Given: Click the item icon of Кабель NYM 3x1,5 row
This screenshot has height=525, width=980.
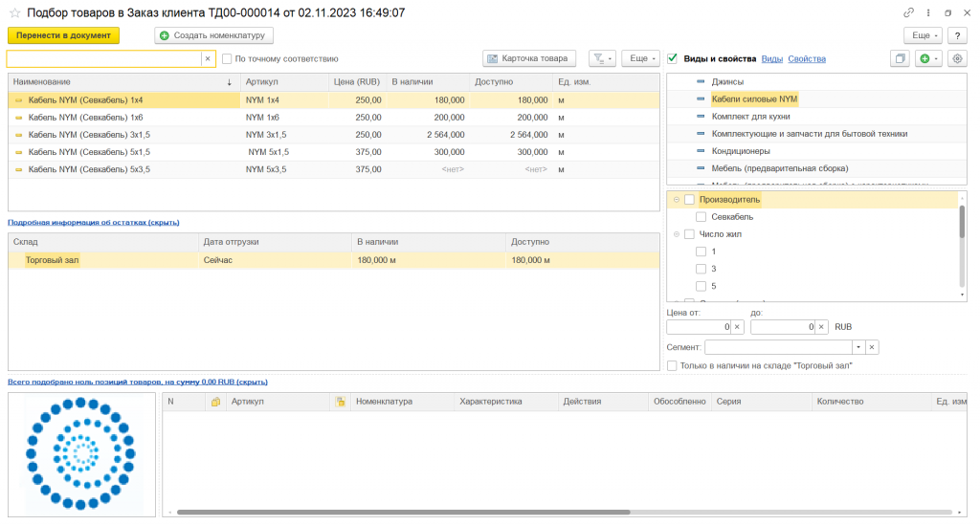Looking at the screenshot, I should (19, 135).
